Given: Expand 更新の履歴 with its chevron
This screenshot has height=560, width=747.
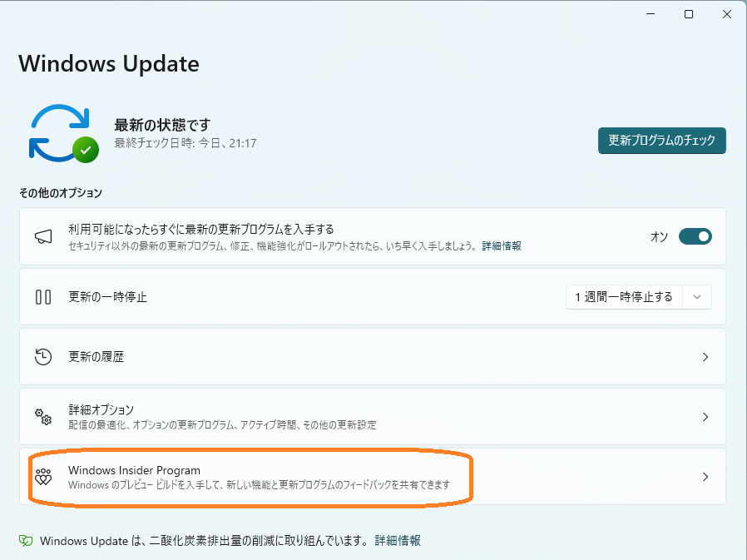Looking at the screenshot, I should (705, 357).
